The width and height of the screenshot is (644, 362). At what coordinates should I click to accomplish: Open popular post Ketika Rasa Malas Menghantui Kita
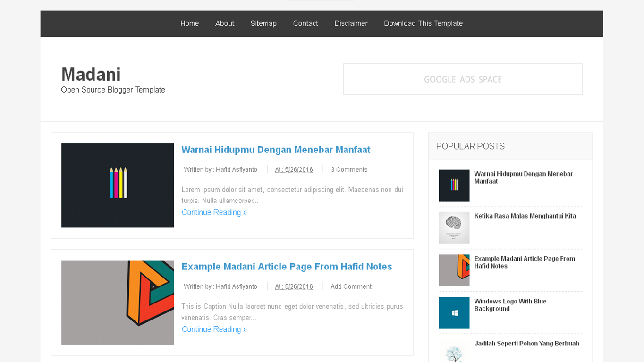[x=525, y=216]
